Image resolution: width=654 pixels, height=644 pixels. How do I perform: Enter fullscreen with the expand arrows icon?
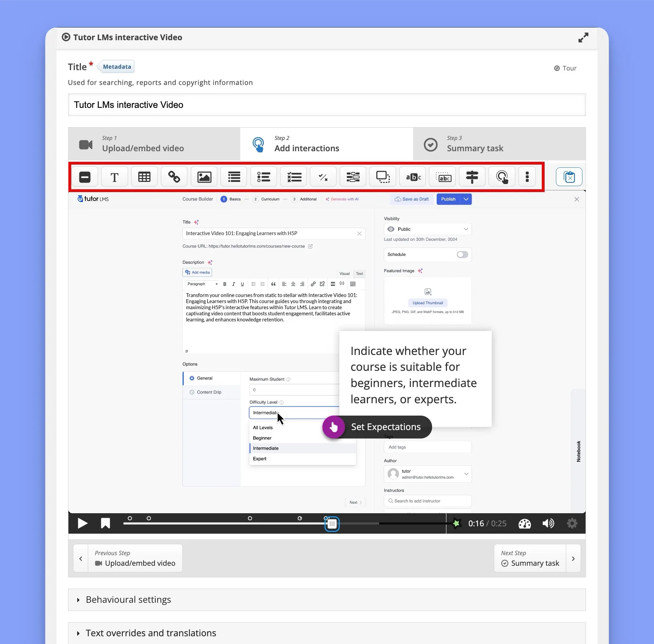[583, 37]
